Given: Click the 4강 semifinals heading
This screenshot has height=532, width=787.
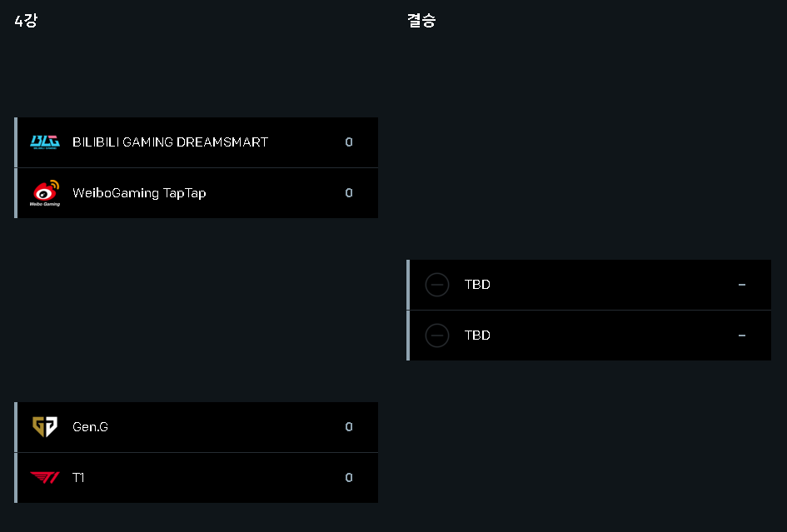Looking at the screenshot, I should [x=26, y=21].
